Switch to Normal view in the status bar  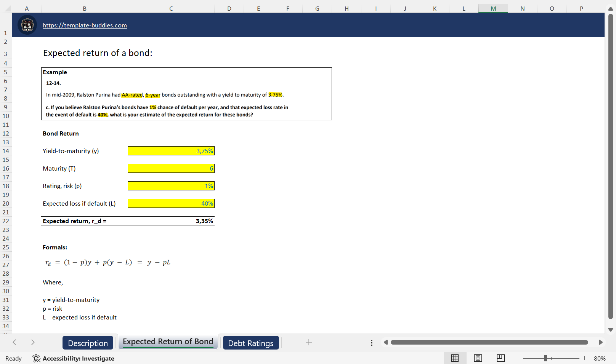[455, 358]
